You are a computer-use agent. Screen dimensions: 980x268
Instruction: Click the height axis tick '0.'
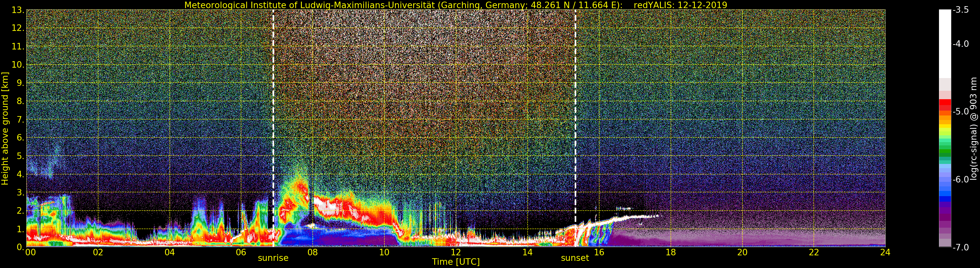[x=21, y=247]
